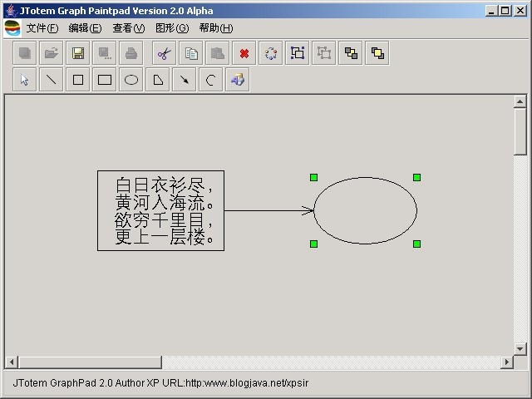Screen dimensions: 532x399
Task: Click the Java icon in the title bar
Action: [x=11, y=11]
